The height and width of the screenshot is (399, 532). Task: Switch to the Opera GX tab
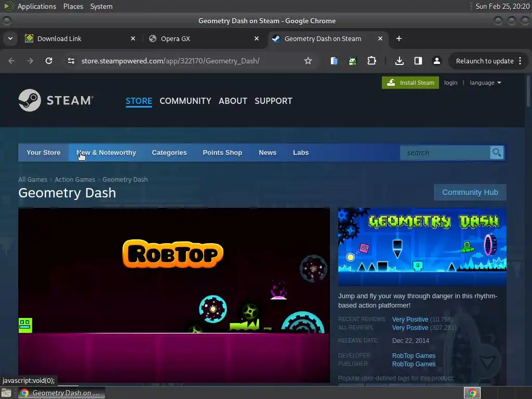tap(204, 38)
